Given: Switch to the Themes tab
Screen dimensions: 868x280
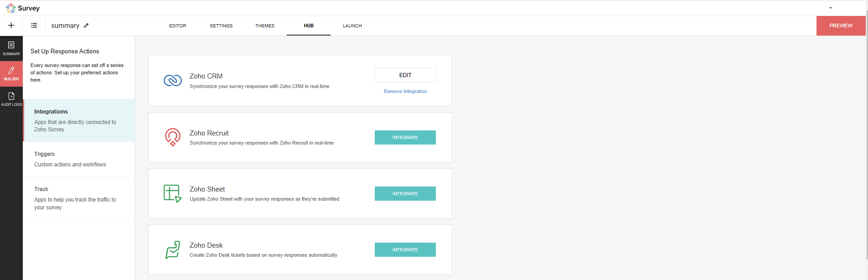Looking at the screenshot, I should (x=265, y=26).
